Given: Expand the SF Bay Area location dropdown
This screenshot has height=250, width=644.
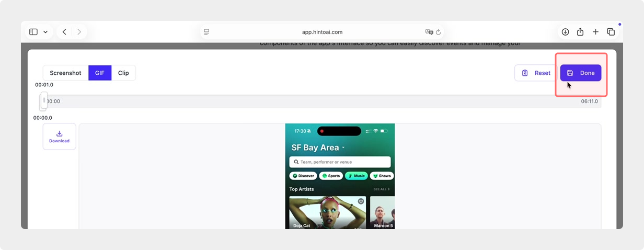Looking at the screenshot, I should coord(343,148).
